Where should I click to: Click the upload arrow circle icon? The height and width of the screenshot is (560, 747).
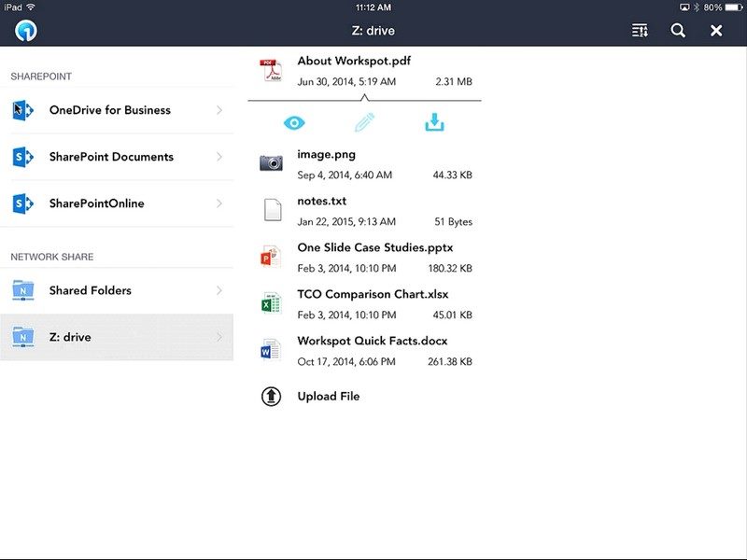point(271,396)
